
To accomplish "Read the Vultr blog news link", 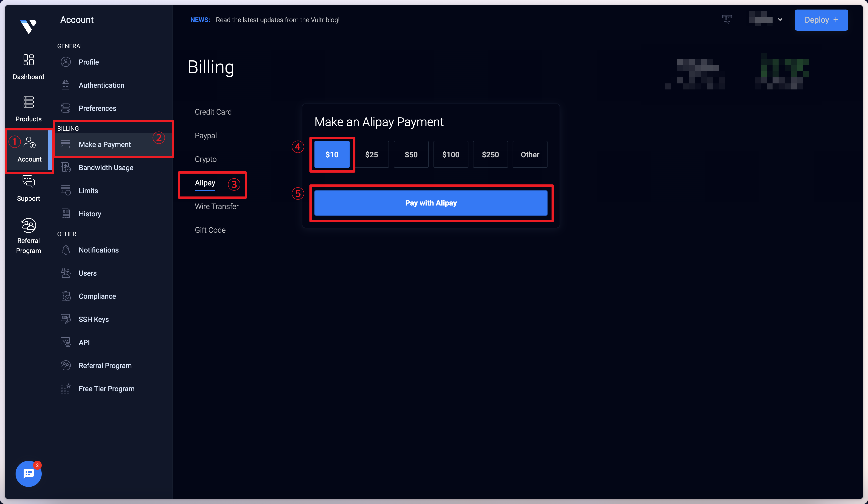I will click(277, 20).
